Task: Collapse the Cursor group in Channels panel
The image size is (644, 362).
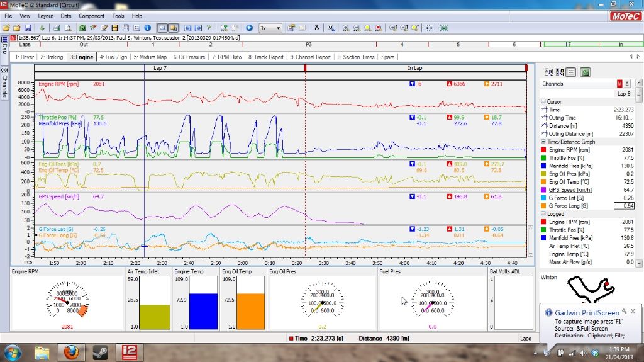Action: (x=543, y=101)
